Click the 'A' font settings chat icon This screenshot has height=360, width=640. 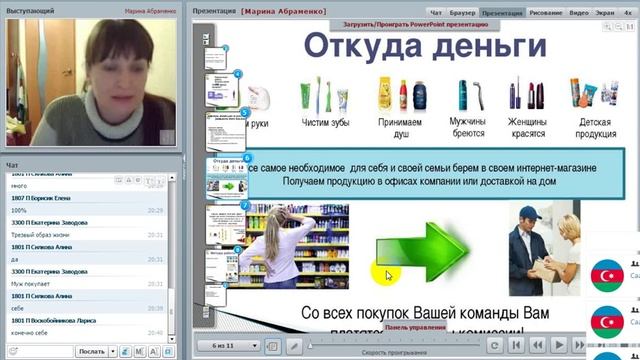pos(154,351)
